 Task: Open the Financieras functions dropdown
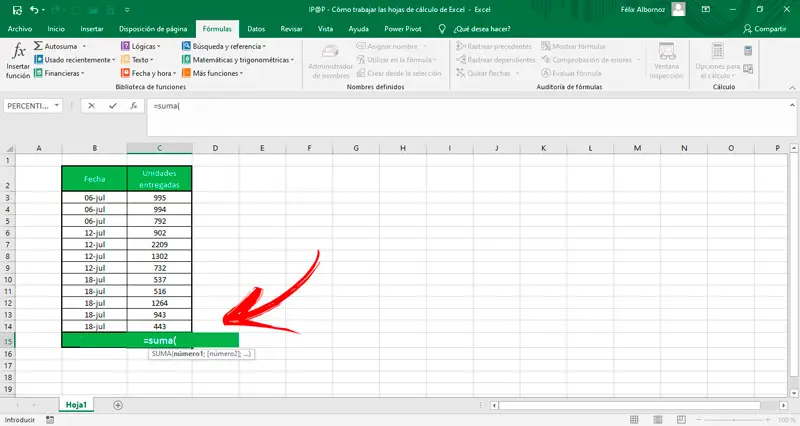pos(59,73)
